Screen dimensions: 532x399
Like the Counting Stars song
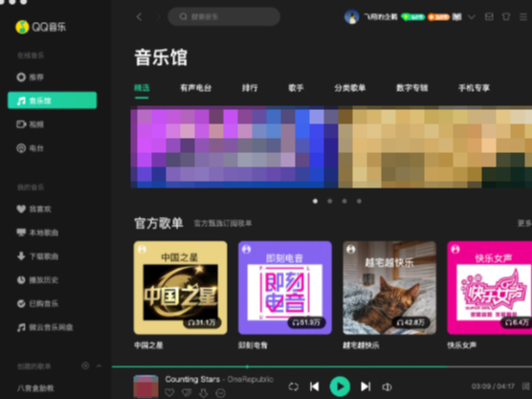pos(169,393)
